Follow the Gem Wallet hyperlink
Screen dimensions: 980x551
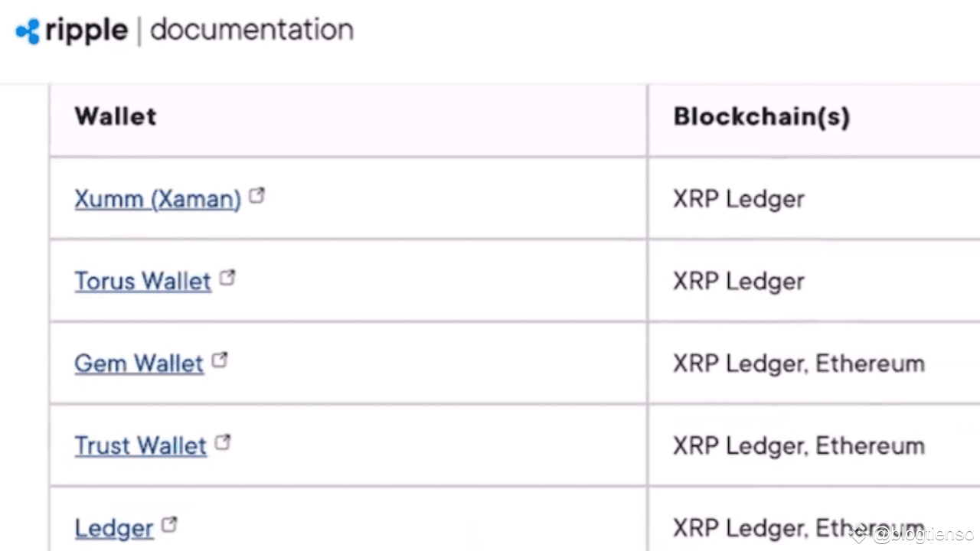tap(139, 364)
